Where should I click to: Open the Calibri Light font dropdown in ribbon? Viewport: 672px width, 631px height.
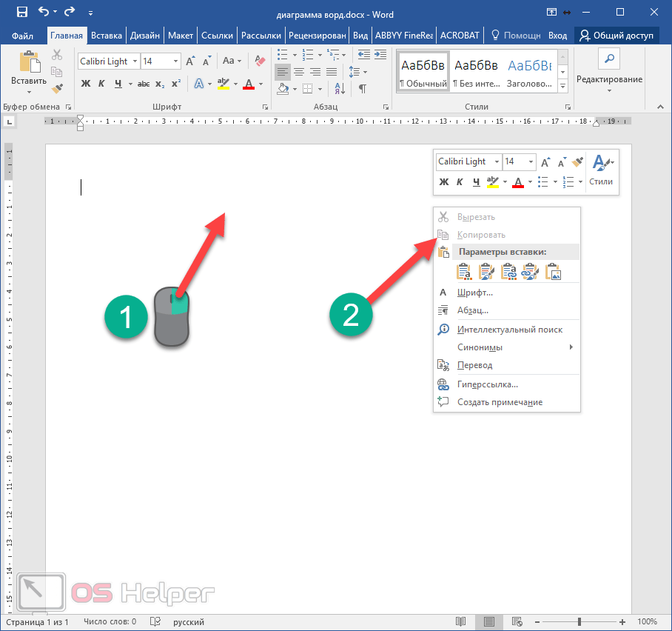[x=134, y=61]
